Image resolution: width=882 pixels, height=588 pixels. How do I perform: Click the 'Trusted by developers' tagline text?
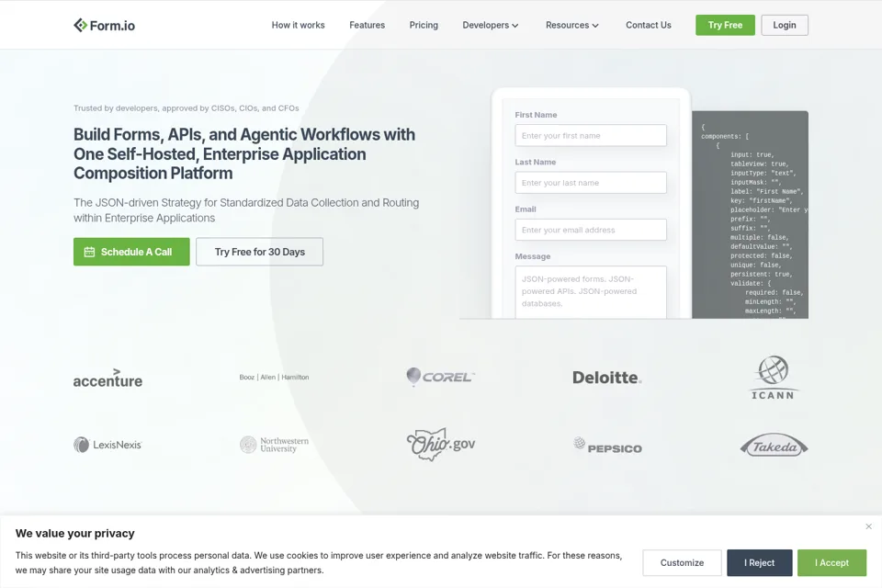click(187, 108)
